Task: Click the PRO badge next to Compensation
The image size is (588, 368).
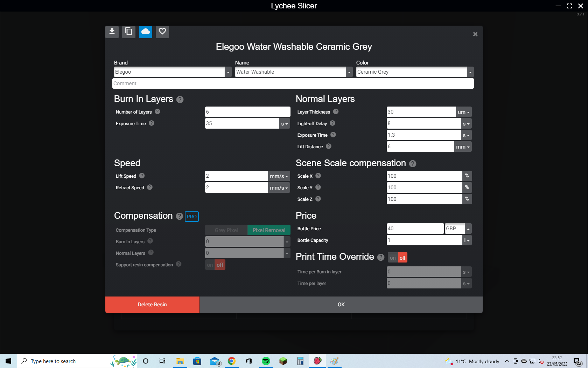Action: pos(192,217)
